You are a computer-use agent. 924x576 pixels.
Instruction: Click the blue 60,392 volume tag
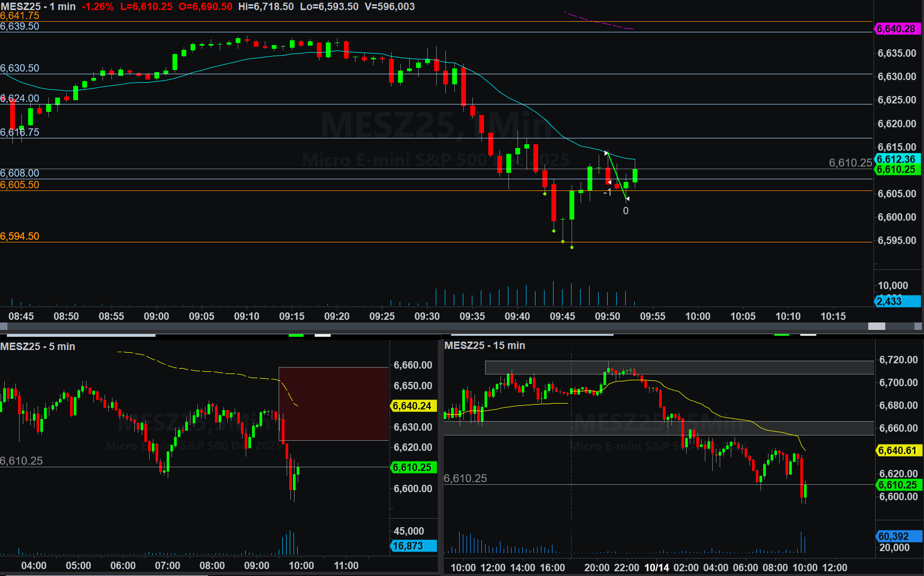coord(897,536)
